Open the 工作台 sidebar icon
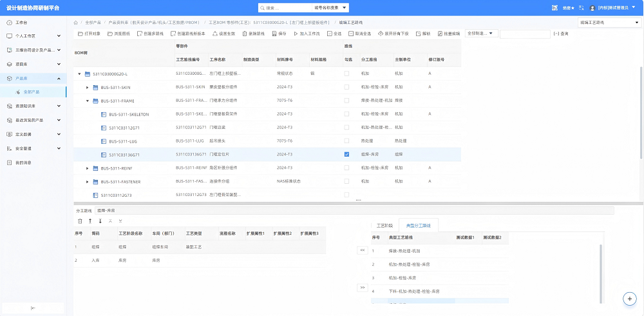This screenshot has width=644, height=316. coord(10,22)
